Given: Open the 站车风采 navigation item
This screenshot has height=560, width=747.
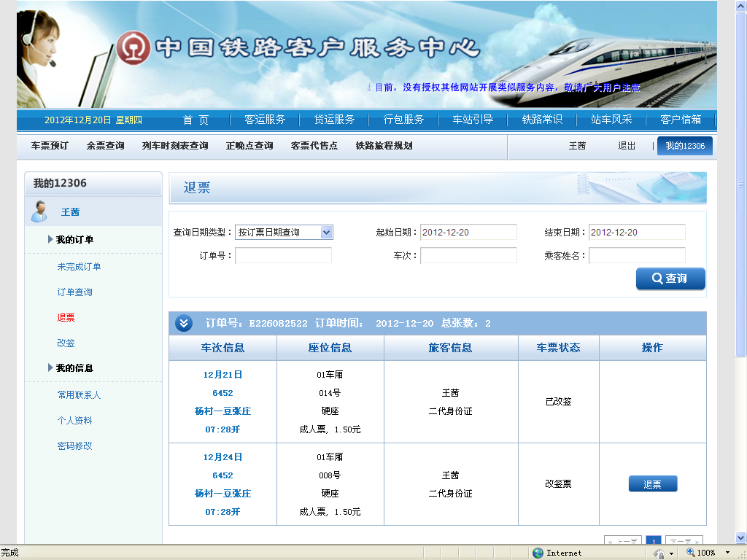Looking at the screenshot, I should [x=611, y=120].
